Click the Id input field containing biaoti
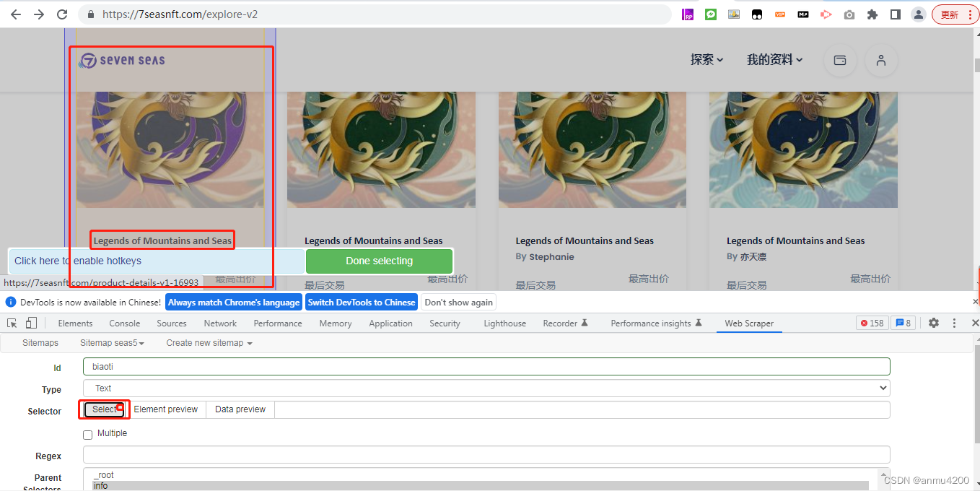The height and width of the screenshot is (491, 980). [x=486, y=367]
